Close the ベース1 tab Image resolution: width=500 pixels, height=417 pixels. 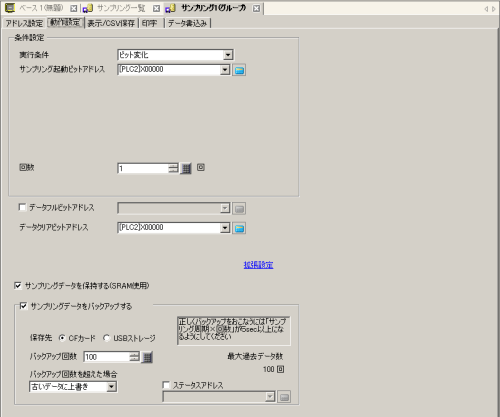click(73, 8)
